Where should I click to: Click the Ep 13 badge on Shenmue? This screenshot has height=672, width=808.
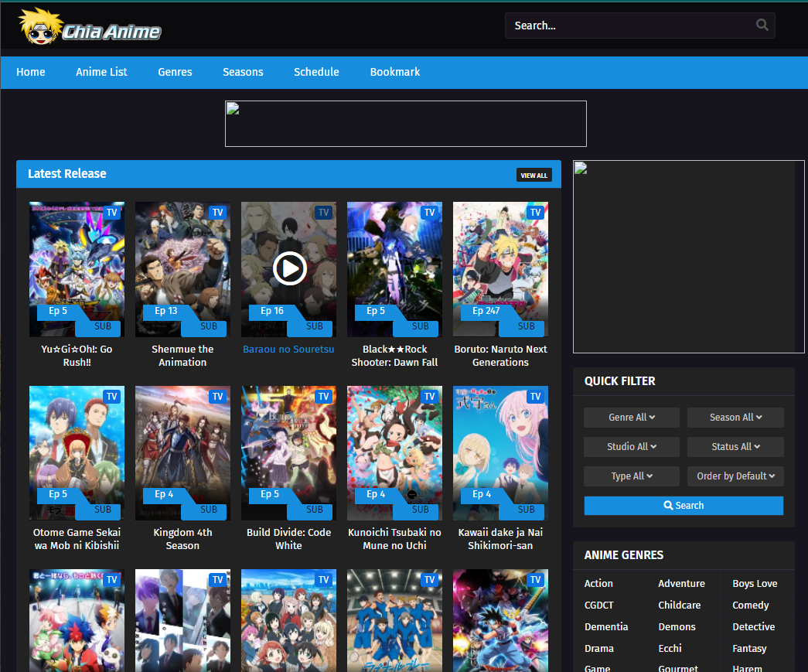[166, 311]
